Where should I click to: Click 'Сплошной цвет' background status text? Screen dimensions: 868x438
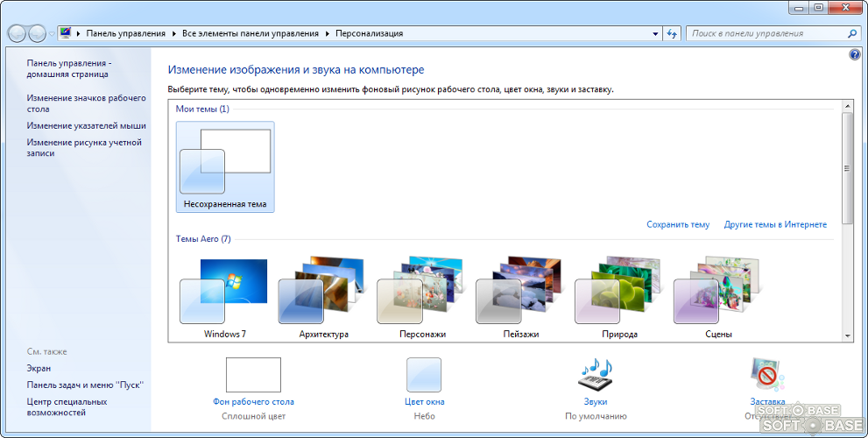pos(253,416)
